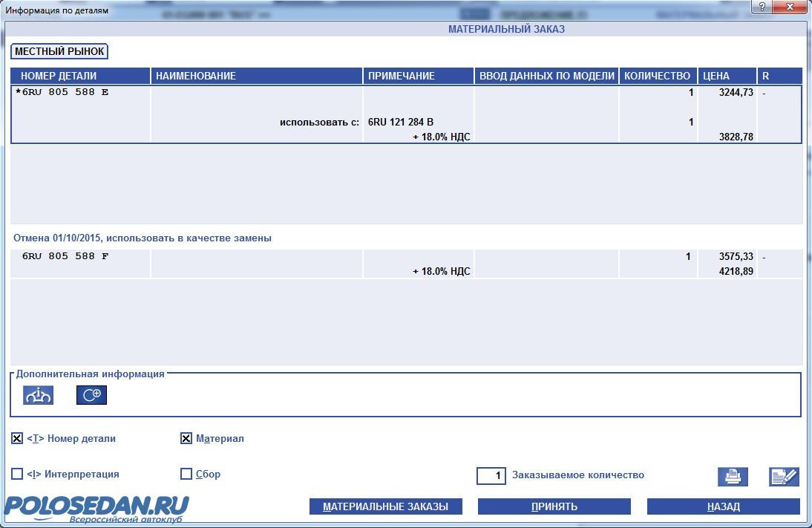Select part row 6RU 805 588 E
The height and width of the screenshot is (528, 812).
click(x=62, y=93)
